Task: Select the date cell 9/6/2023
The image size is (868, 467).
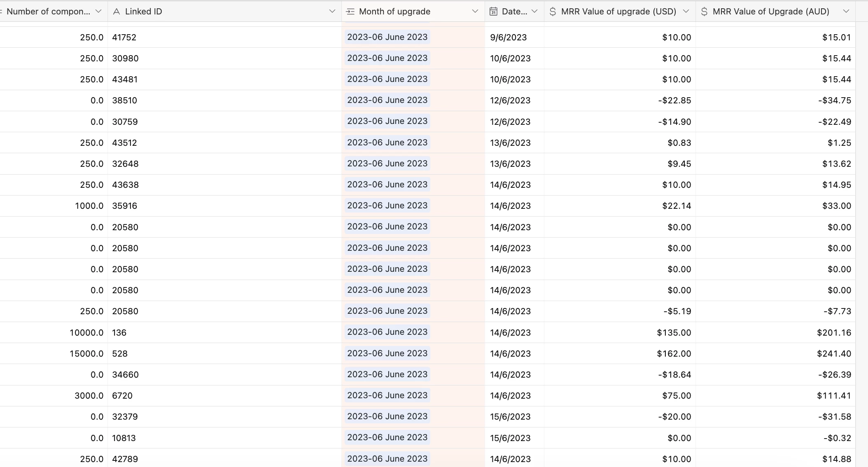Action: pos(509,37)
